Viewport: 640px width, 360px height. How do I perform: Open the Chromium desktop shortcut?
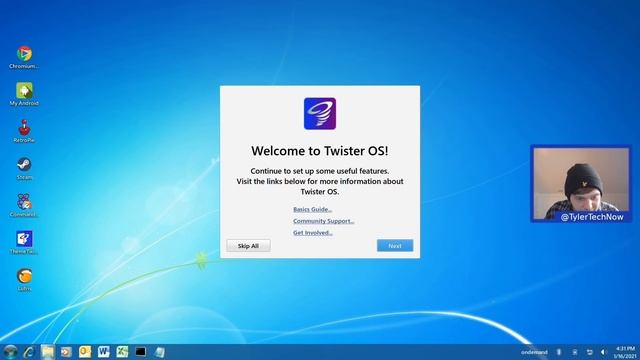24,57
